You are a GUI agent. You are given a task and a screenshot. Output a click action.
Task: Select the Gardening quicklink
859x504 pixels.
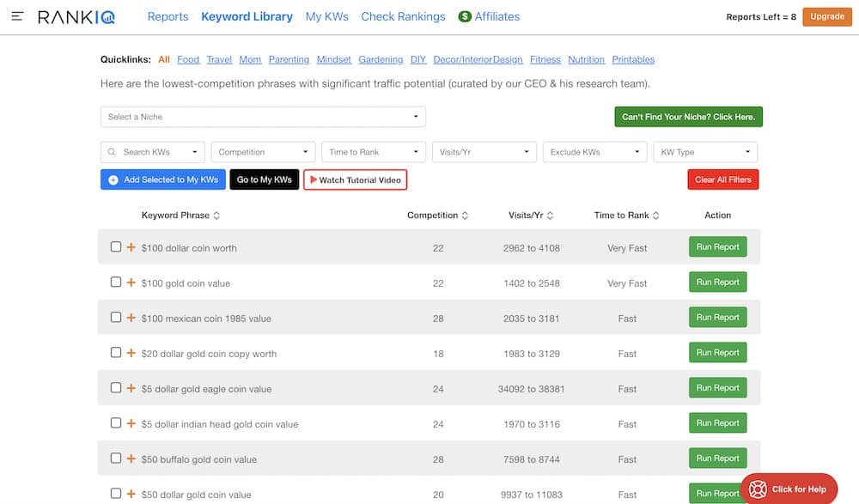pos(381,59)
